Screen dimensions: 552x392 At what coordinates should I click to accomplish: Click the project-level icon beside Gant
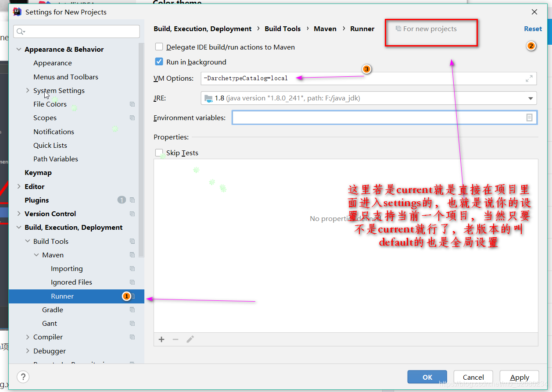132,323
